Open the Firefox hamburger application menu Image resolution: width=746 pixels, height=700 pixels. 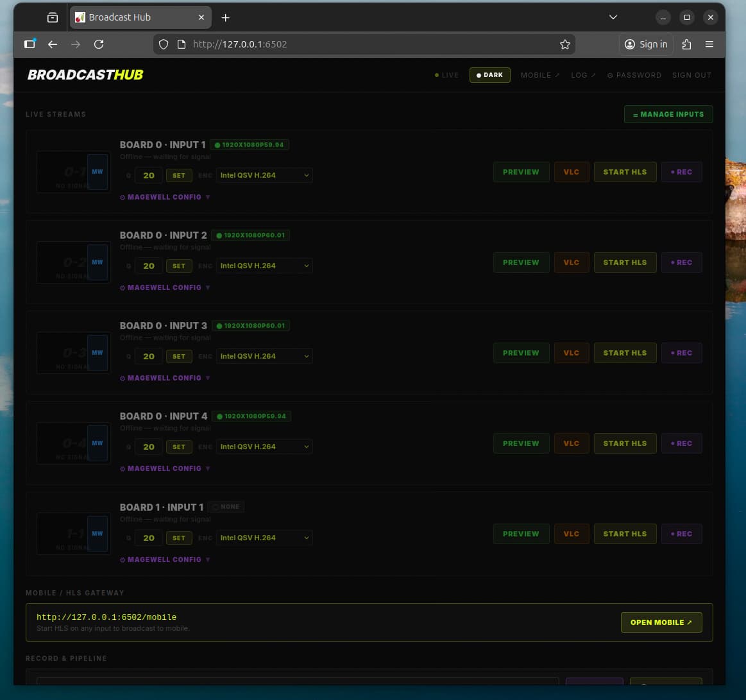[709, 44]
